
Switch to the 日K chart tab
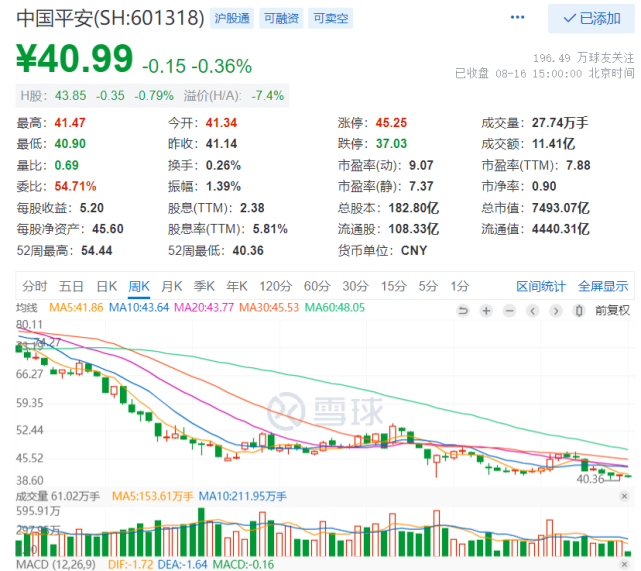point(107,286)
